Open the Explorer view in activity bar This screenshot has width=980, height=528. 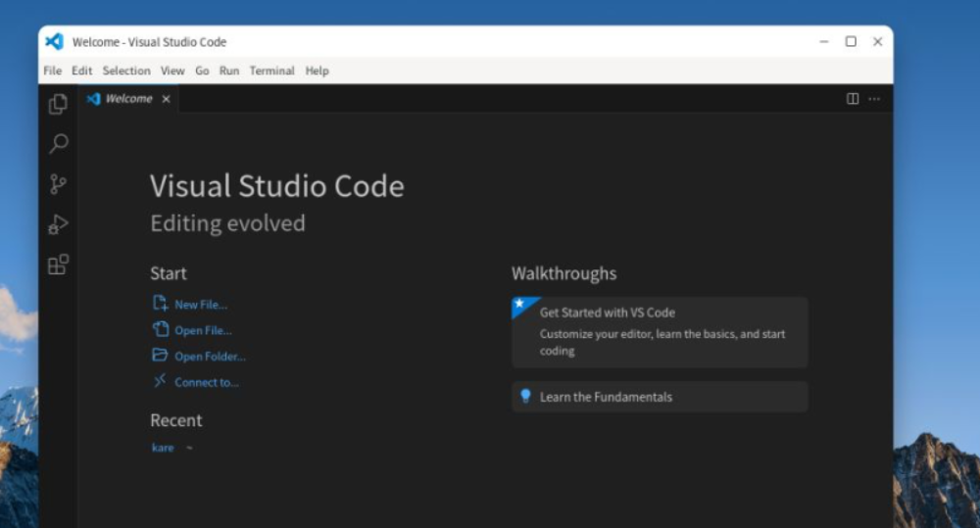pyautogui.click(x=59, y=104)
